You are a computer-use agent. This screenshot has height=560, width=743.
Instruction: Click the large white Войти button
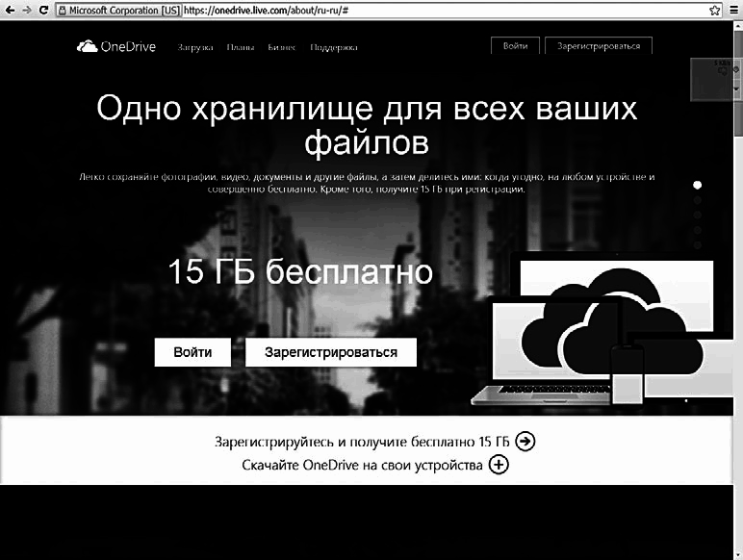point(192,352)
